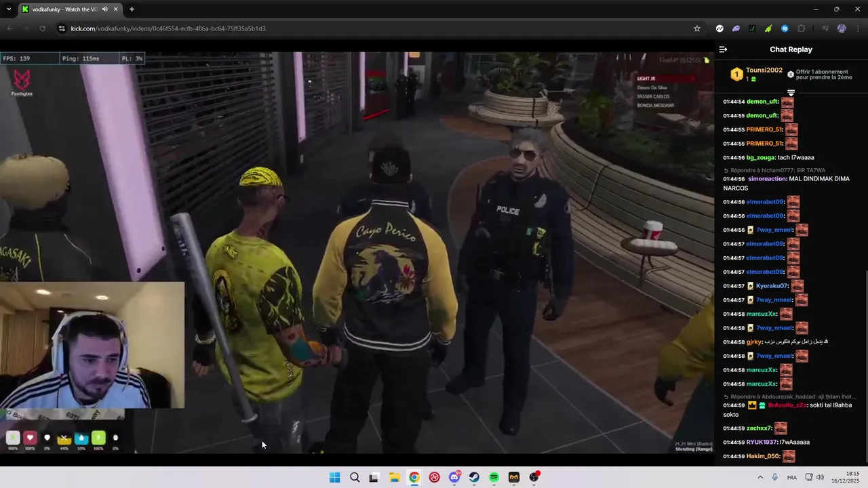
Task: Click the reply reference to Abdourazak_haddad
Action: coord(789,396)
